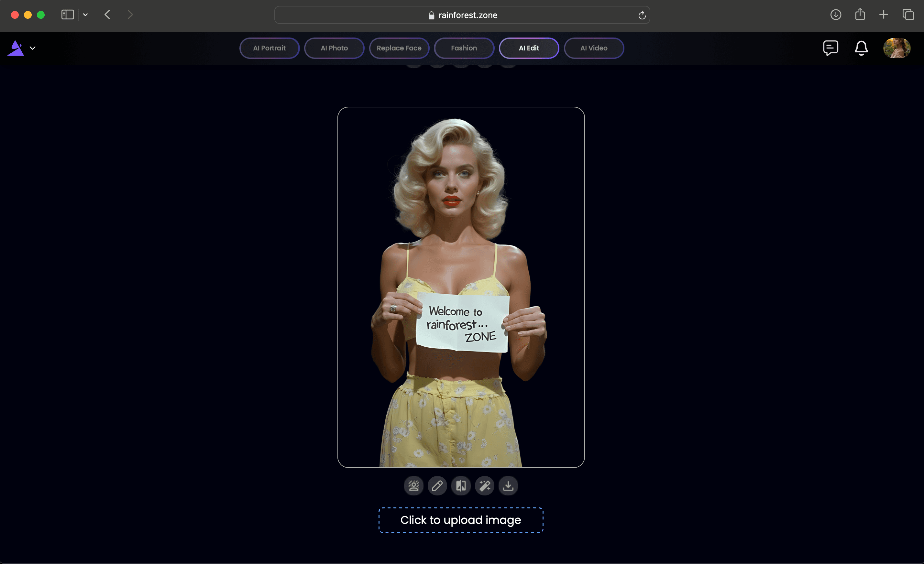
Task: Expand the navigation menu chevron
Action: 32,48
